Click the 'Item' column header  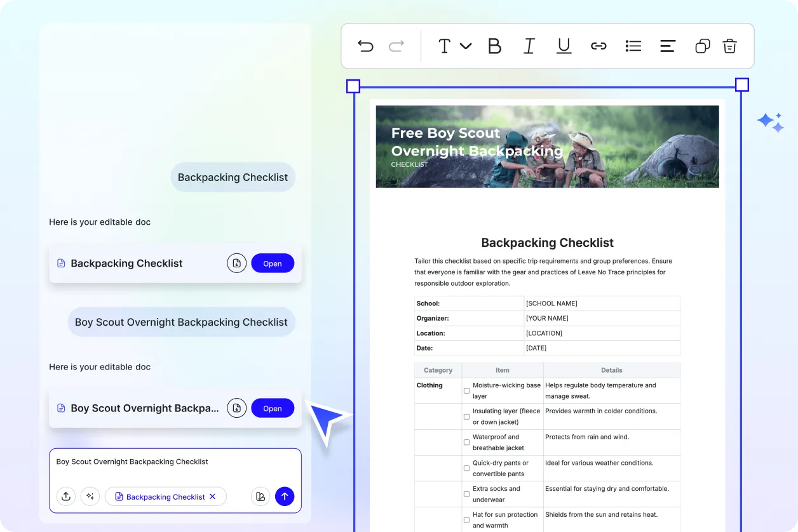tap(503, 370)
